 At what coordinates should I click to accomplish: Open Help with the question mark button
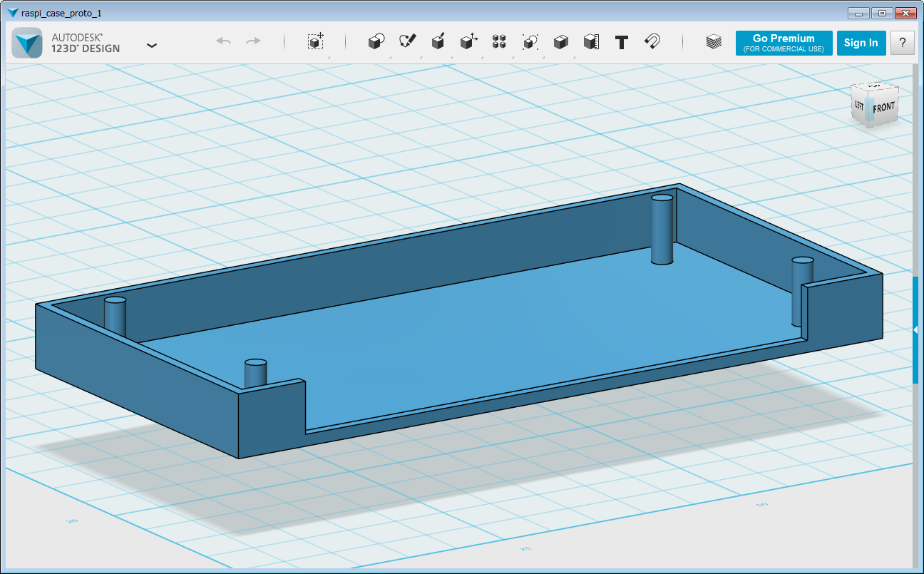point(903,43)
